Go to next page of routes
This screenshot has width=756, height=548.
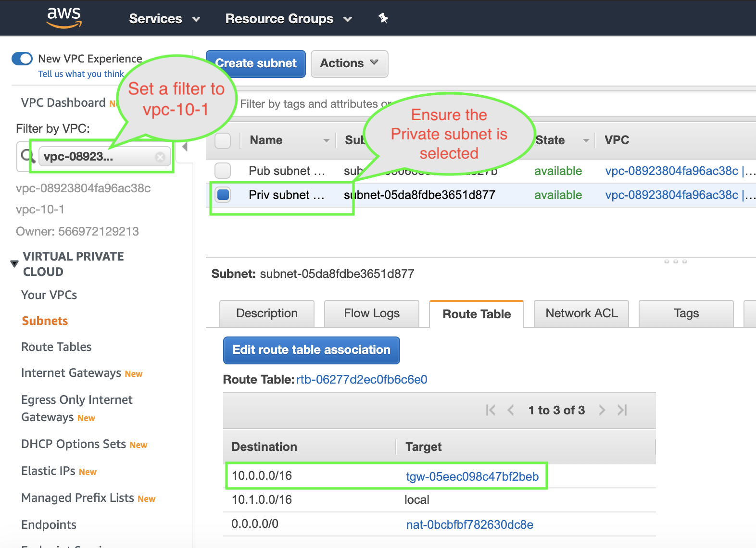[x=602, y=410]
